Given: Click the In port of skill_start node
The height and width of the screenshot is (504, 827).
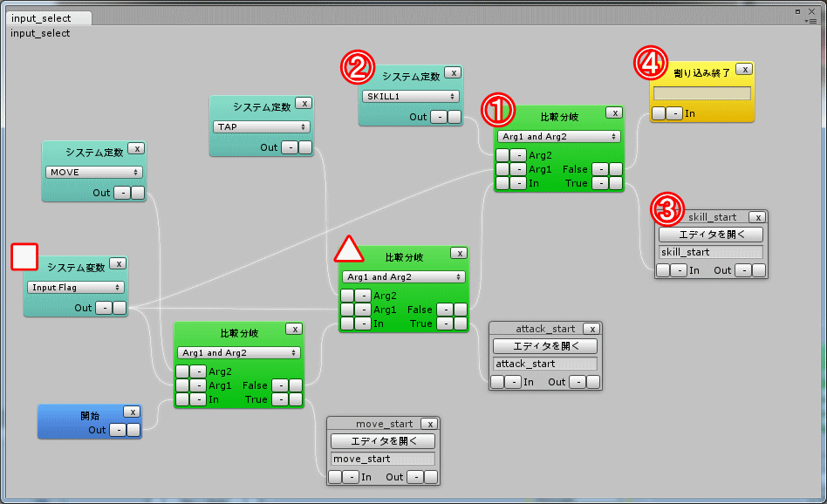Looking at the screenshot, I should (x=663, y=270).
